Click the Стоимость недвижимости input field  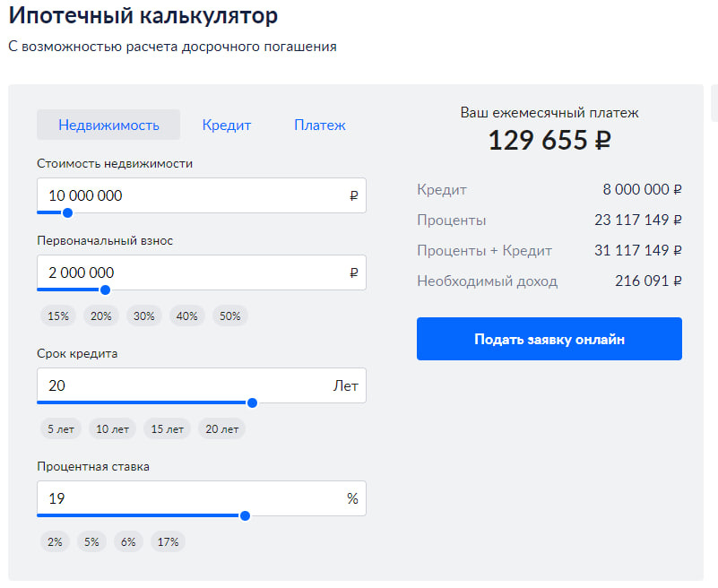click(x=193, y=195)
